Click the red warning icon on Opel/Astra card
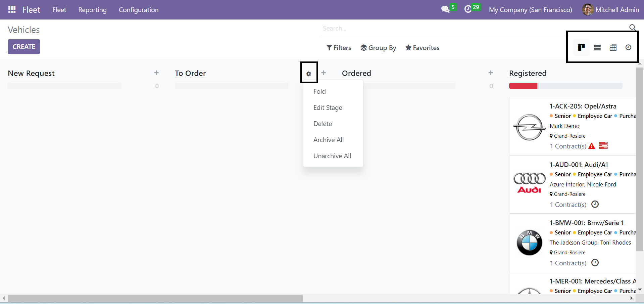 click(x=592, y=146)
